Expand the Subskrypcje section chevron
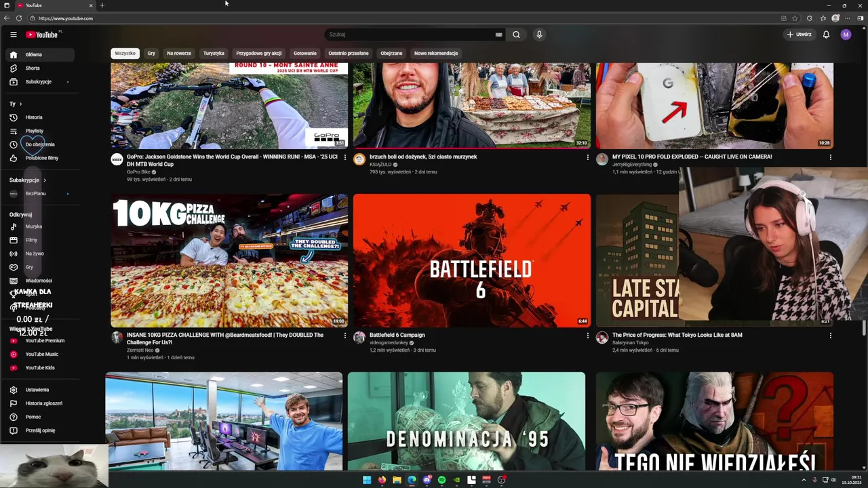Viewport: 868px width, 488px height. pyautogui.click(x=45, y=180)
